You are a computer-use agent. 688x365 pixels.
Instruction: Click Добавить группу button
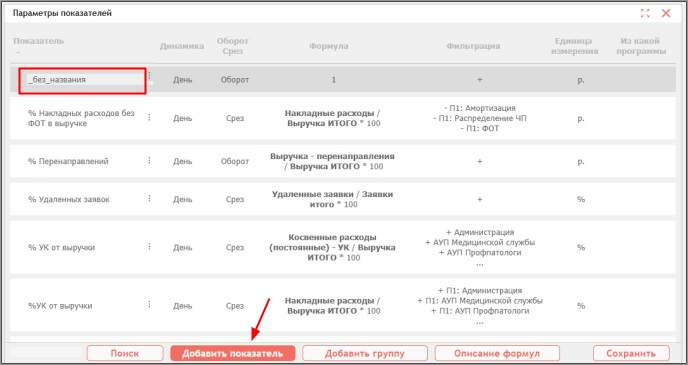(x=365, y=353)
